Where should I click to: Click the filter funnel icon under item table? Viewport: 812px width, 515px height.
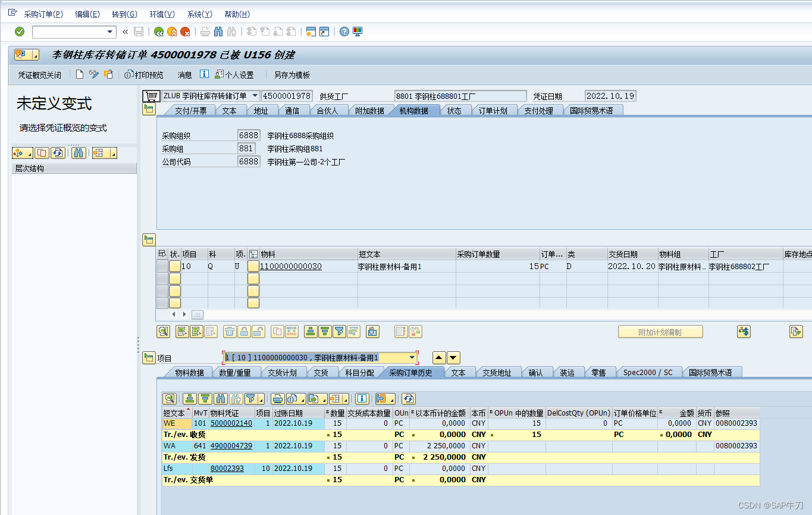(339, 332)
